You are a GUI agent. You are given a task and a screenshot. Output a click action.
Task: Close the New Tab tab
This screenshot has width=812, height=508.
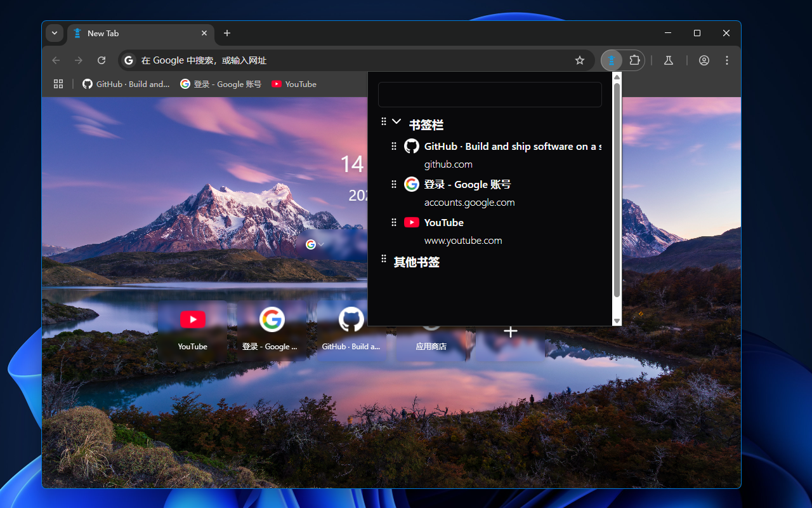(204, 33)
